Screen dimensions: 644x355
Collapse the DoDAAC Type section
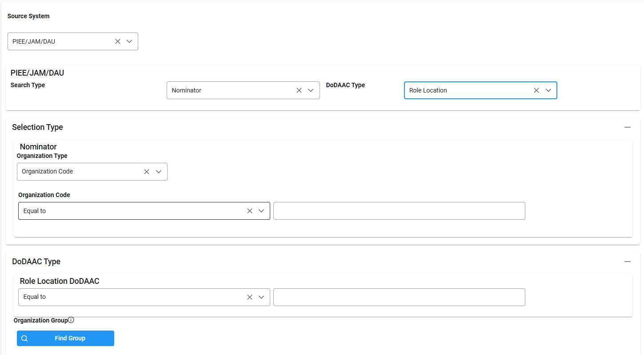pyautogui.click(x=628, y=262)
